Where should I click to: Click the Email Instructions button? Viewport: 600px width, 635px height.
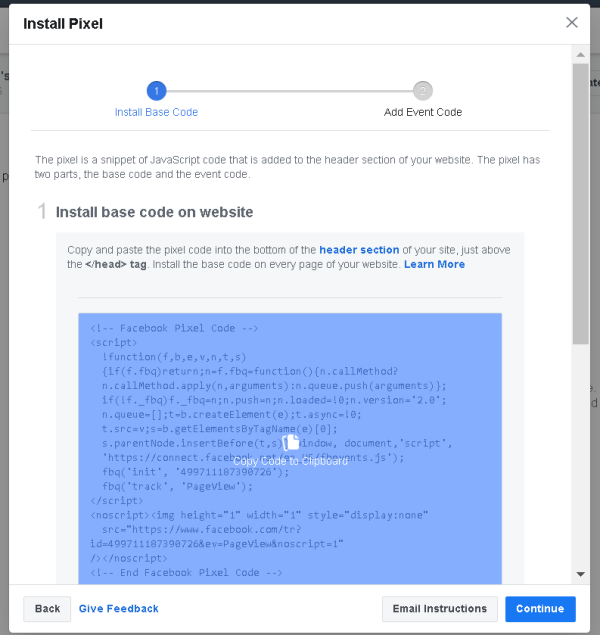tap(440, 609)
